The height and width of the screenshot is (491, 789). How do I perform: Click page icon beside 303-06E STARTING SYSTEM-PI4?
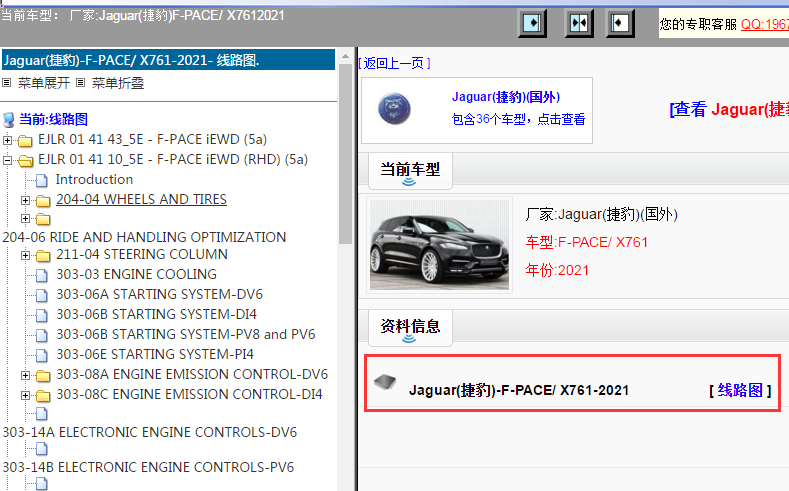pos(42,356)
